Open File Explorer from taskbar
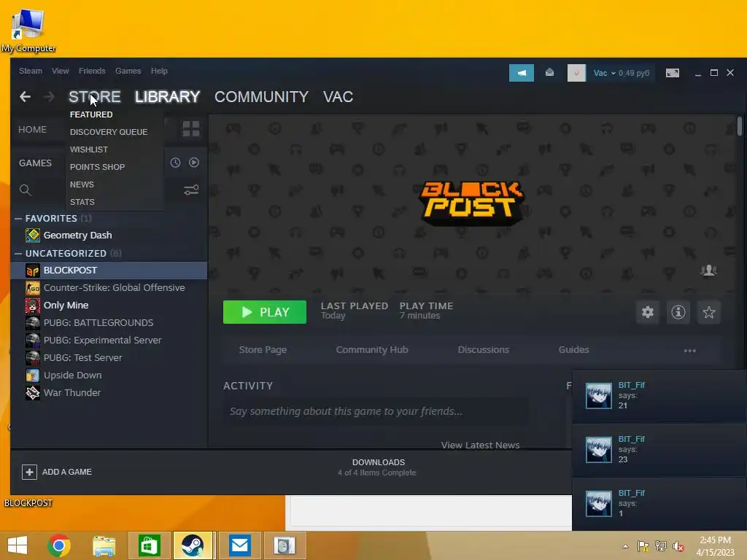Viewport: 747px width, 560px height. (x=104, y=545)
